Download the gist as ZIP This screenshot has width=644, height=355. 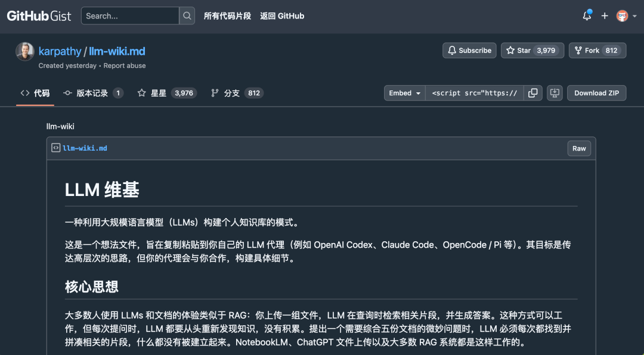point(596,93)
